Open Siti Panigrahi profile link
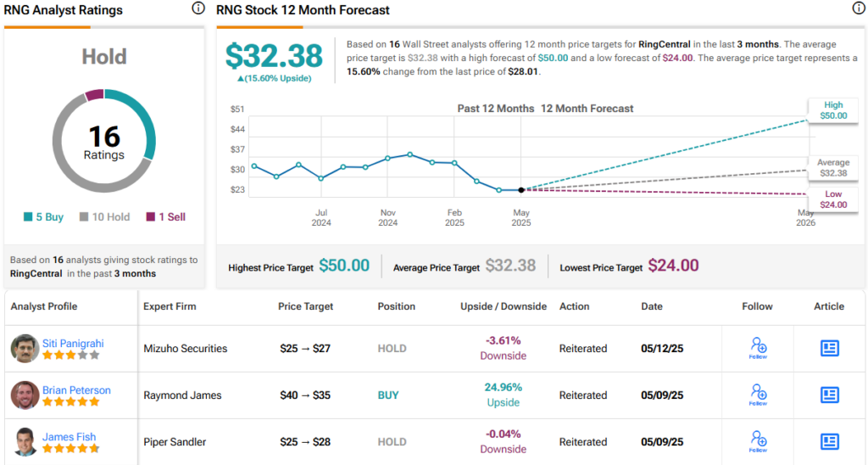The height and width of the screenshot is (465, 868). pos(73,343)
